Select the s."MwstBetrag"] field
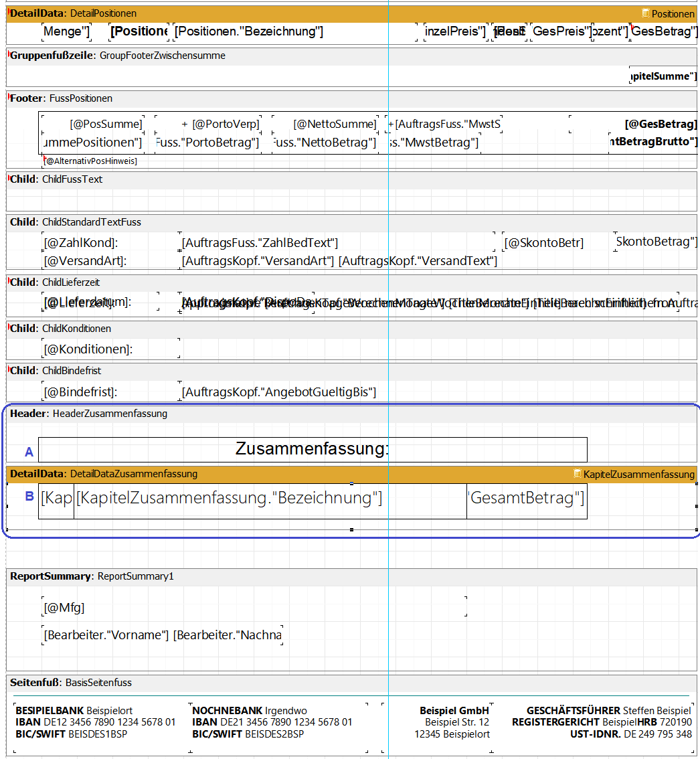The image size is (700, 759). [x=433, y=143]
